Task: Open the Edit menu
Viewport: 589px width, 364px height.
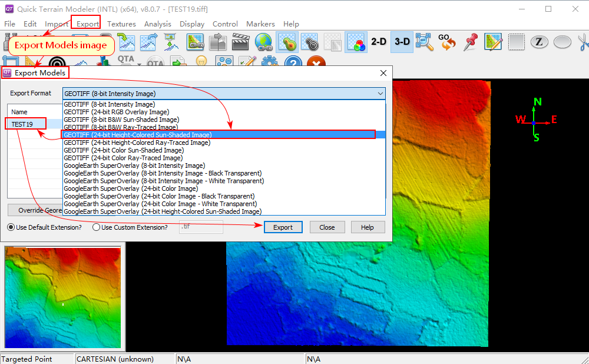Action: 30,24
